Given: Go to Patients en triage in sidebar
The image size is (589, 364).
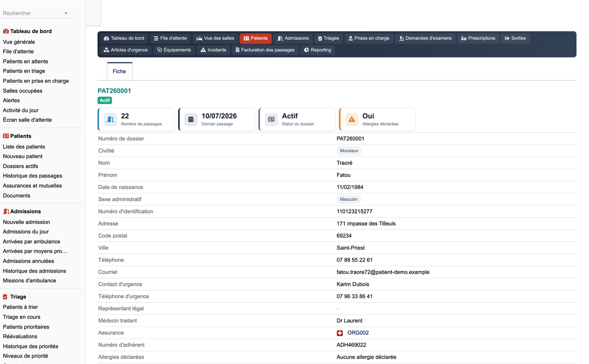Looking at the screenshot, I should tap(24, 71).
